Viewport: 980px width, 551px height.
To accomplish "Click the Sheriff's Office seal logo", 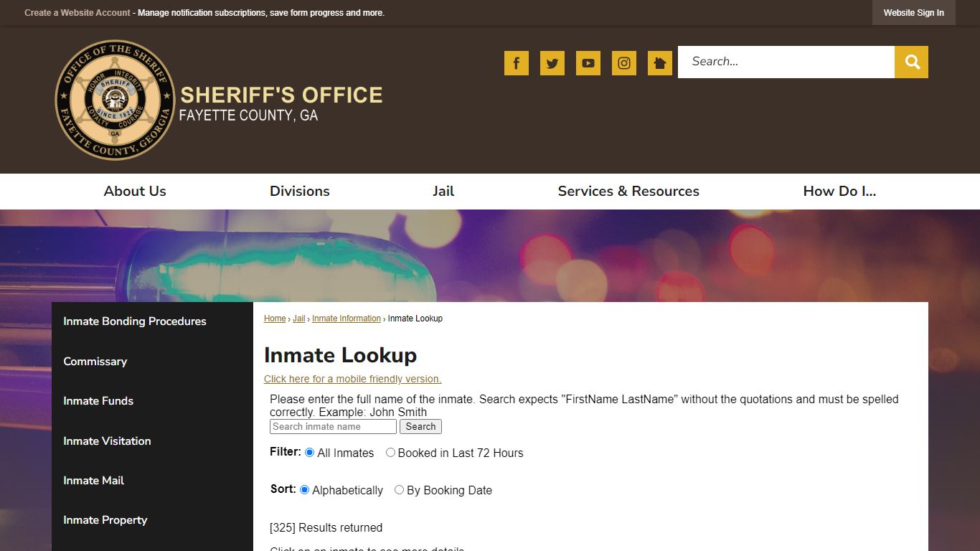I will (x=115, y=100).
